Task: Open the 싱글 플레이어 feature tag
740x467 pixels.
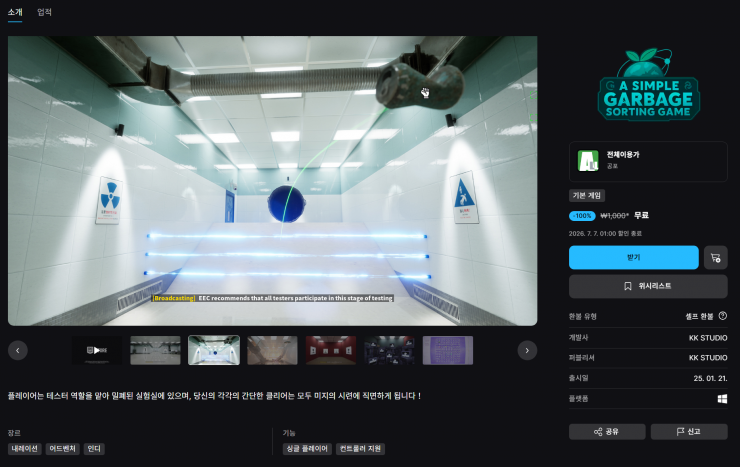Action: [307, 449]
